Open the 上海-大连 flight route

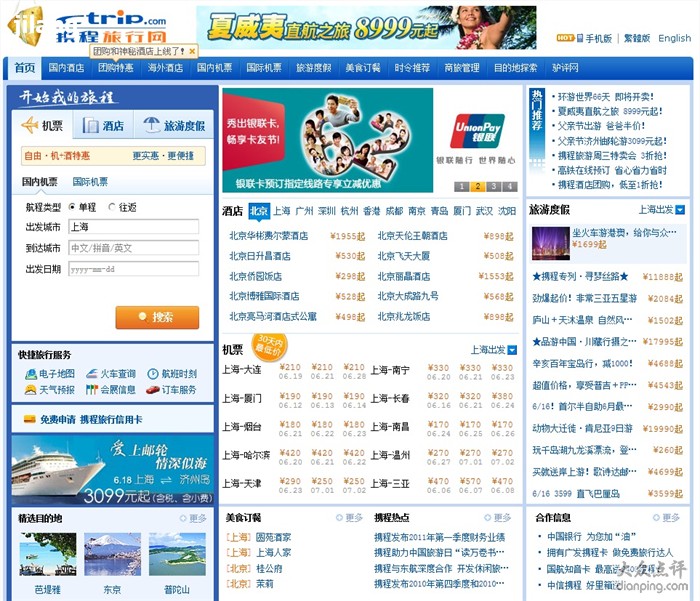coord(242,370)
